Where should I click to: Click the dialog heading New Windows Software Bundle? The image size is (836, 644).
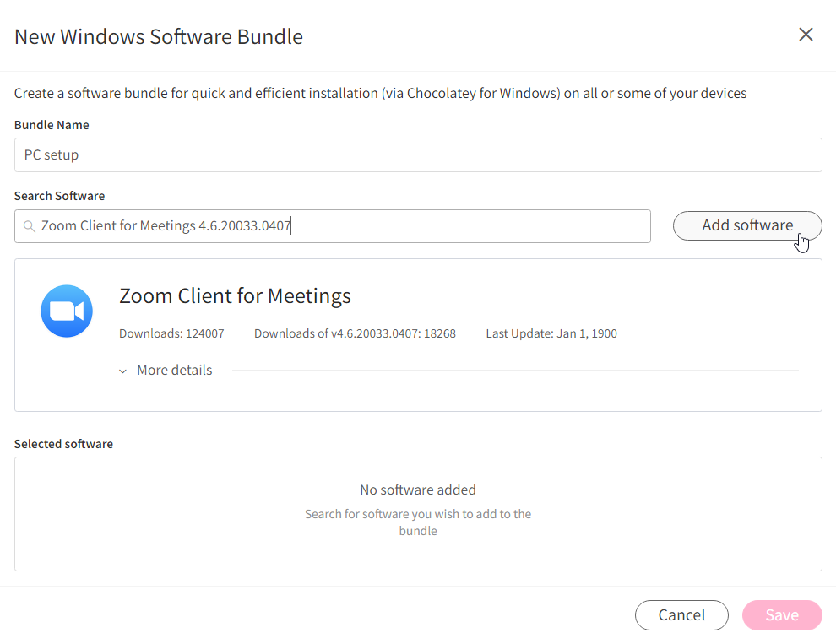(159, 37)
